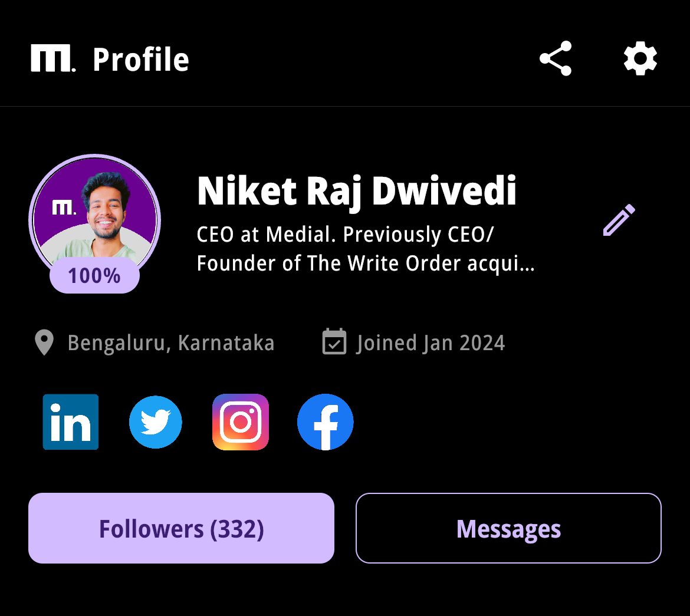The image size is (690, 616).
Task: Open the LinkedIn social link
Action: click(x=70, y=422)
